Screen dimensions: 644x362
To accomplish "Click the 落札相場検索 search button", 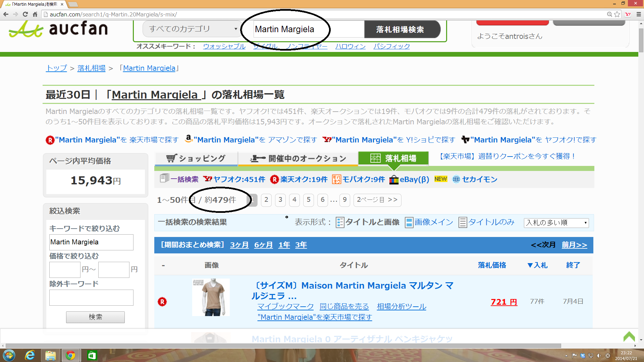I will (402, 29).
